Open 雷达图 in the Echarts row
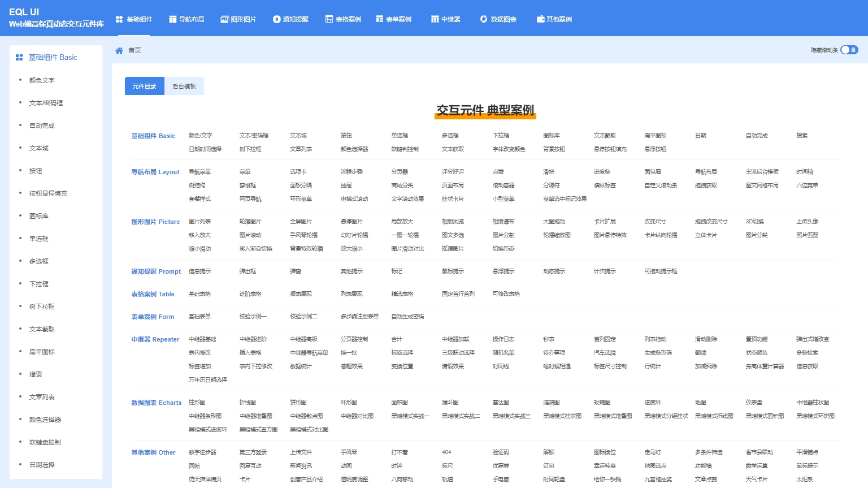 click(501, 403)
